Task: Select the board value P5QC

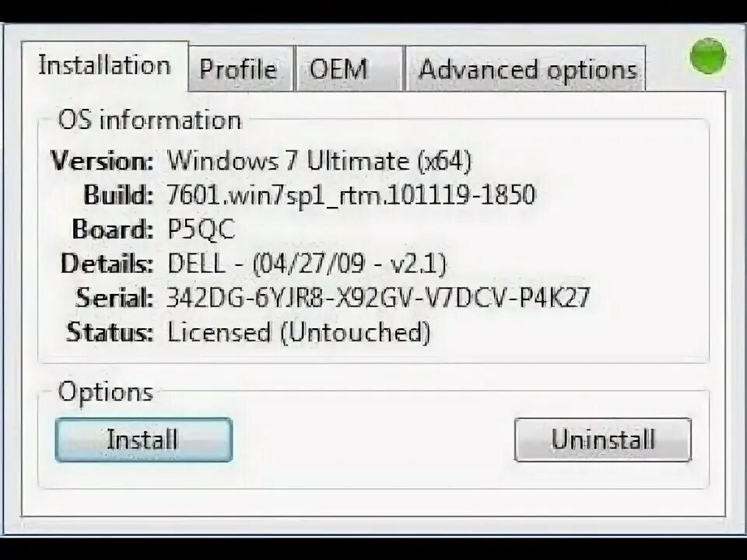Action: 202,229
